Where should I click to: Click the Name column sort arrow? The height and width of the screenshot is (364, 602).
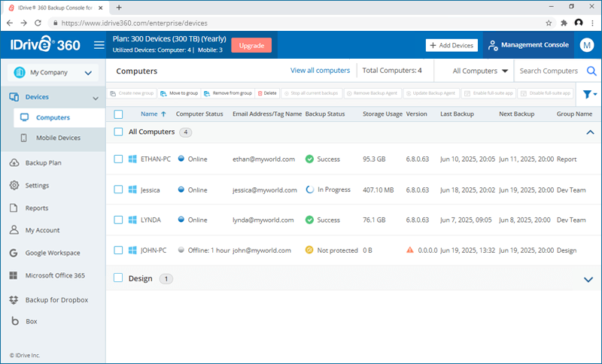click(x=163, y=114)
